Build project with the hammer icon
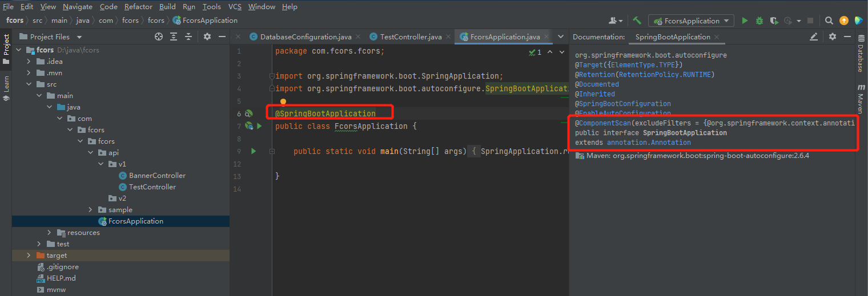Viewport: 868px width, 296px height. pos(637,21)
